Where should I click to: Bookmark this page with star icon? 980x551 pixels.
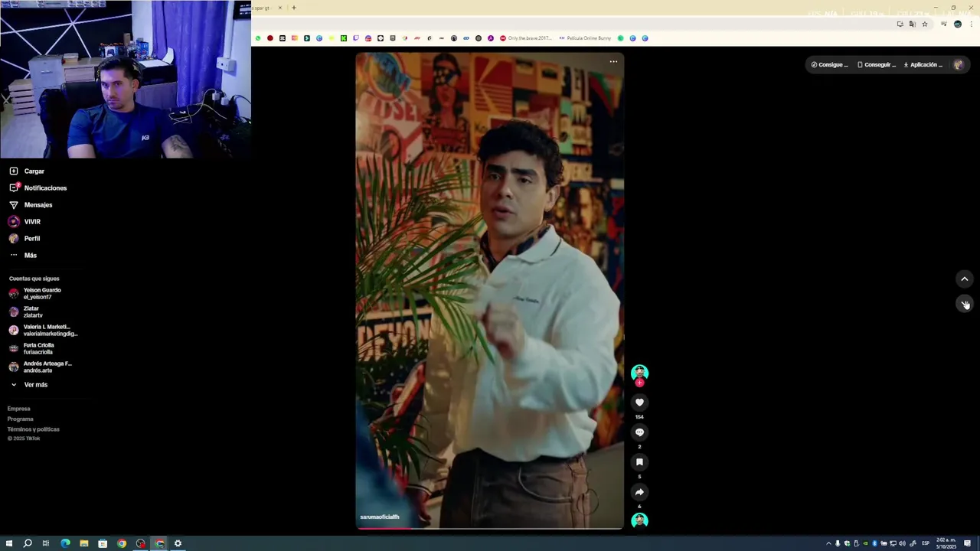924,24
